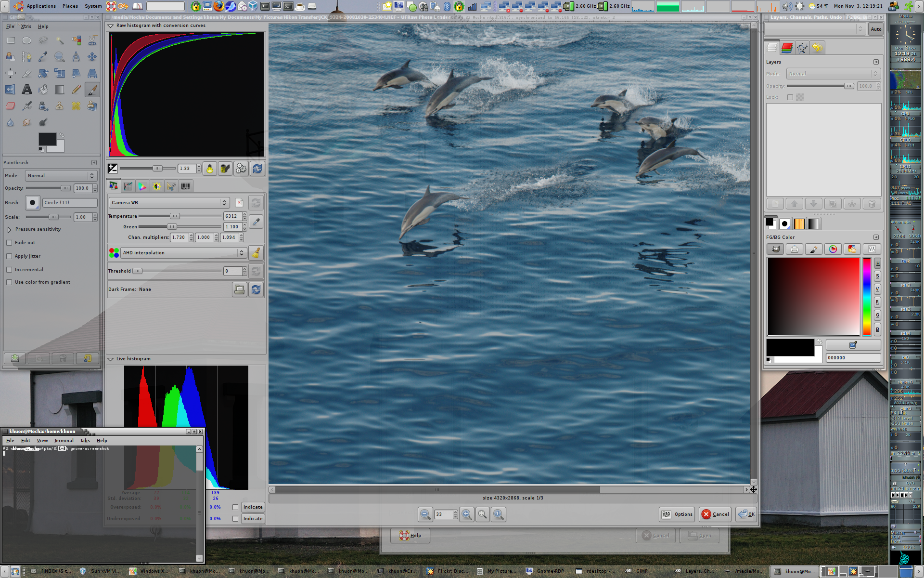Switch to the Channels tab in Layers dock
The image size is (924, 578).
[x=787, y=47]
